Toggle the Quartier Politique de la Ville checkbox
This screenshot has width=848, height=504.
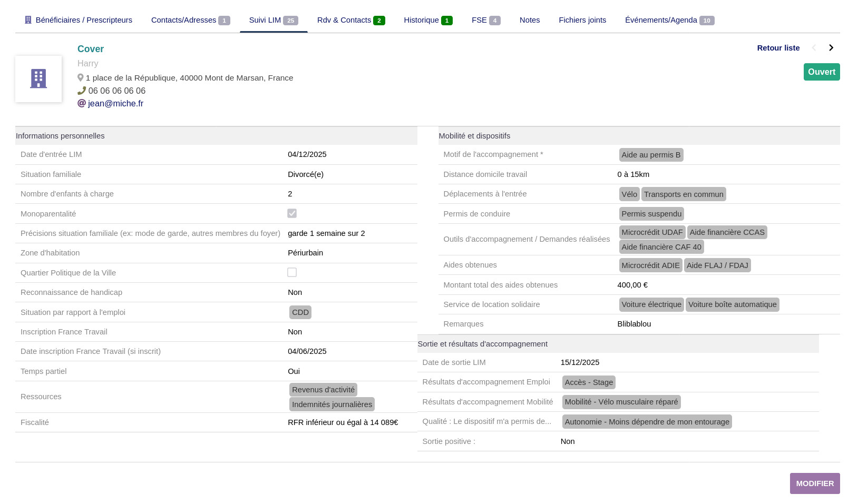point(292,272)
